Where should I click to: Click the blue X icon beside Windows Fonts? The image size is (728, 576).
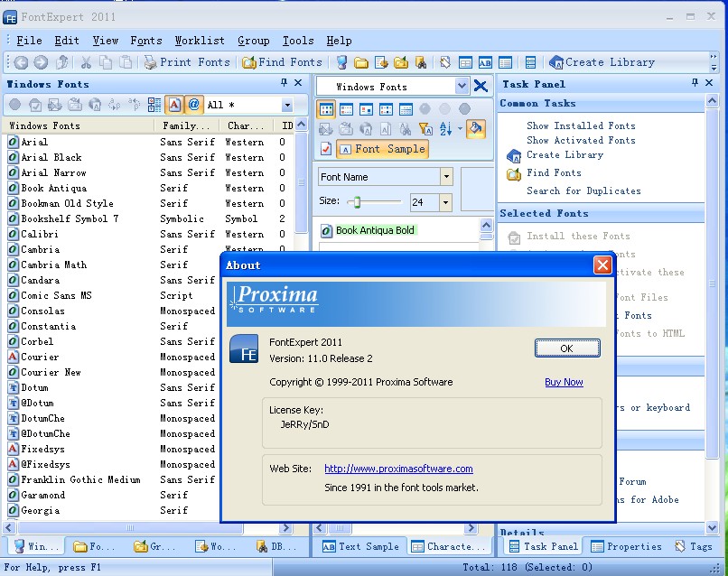[481, 87]
